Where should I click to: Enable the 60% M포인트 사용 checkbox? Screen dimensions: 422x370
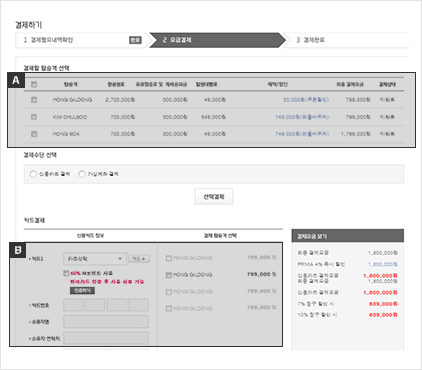click(x=66, y=273)
